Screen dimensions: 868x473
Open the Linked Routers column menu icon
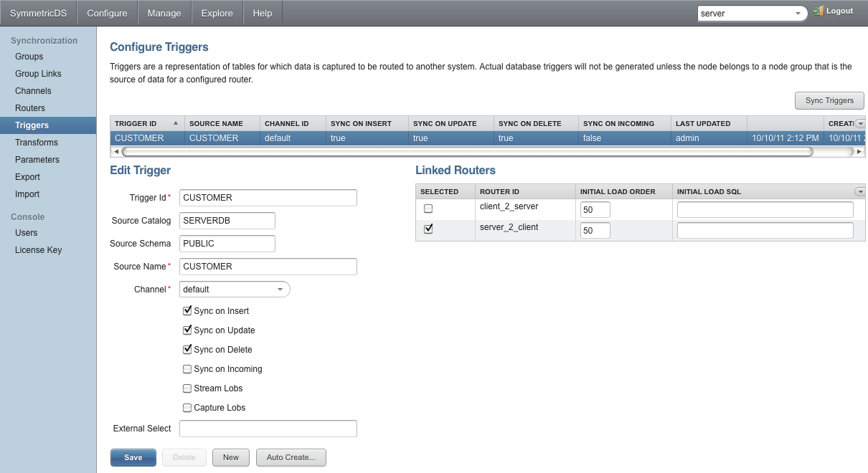859,191
